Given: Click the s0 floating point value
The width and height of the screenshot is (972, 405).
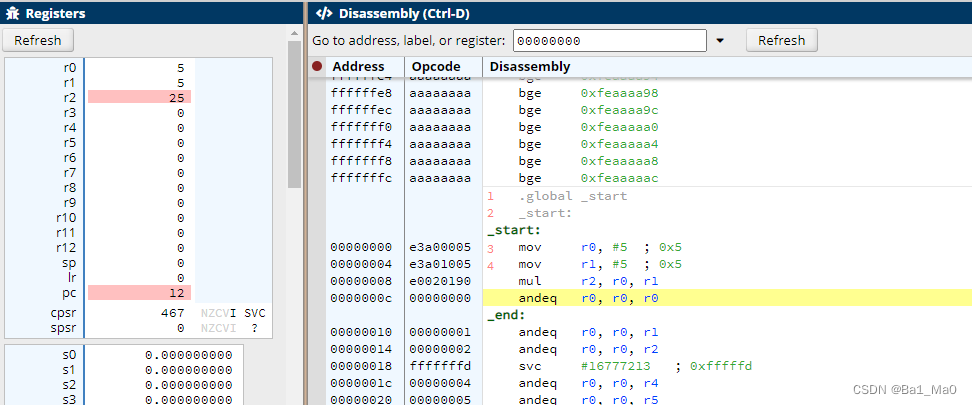Looking at the screenshot, I should coord(188,355).
